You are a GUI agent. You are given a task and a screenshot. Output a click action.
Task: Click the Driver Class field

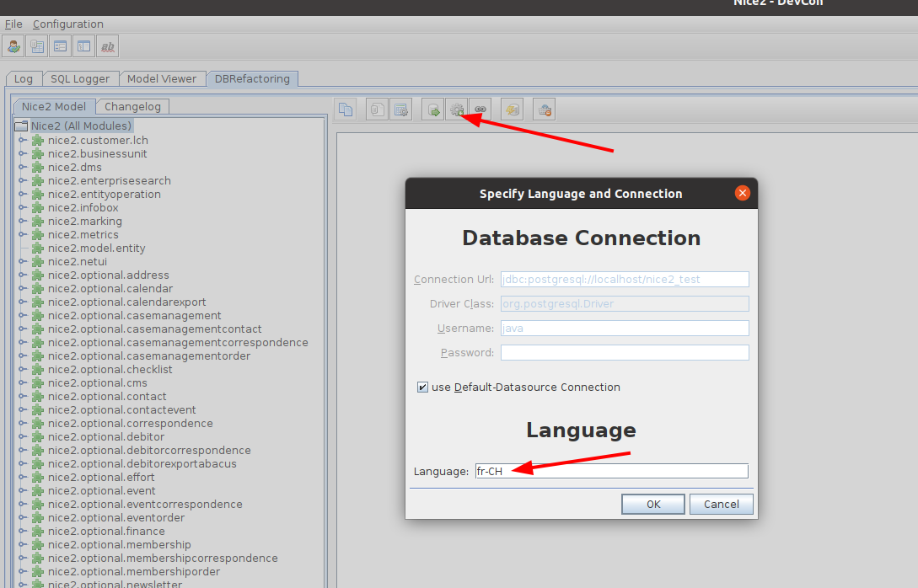[x=625, y=303]
